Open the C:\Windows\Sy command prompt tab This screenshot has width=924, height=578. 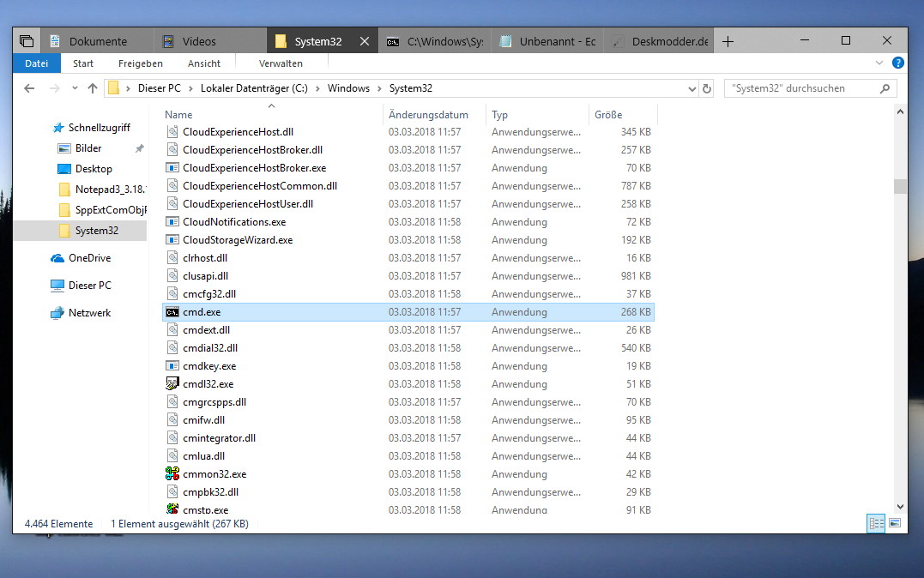[x=434, y=41]
